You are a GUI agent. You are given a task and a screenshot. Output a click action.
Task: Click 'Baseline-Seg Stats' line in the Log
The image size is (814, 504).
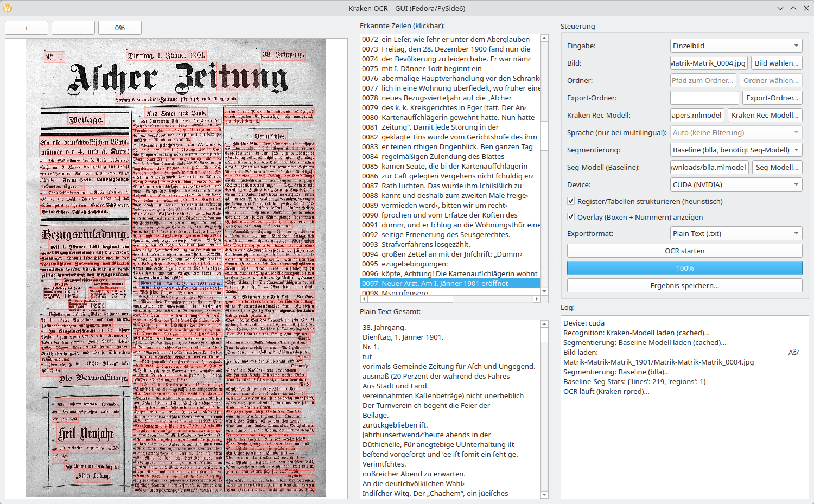pos(635,381)
